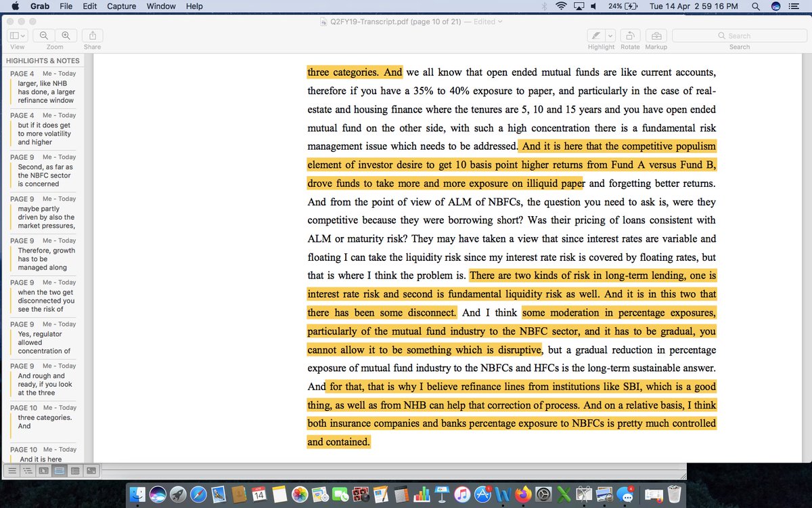Switch sidebar to first list view button
This screenshot has width=812, height=508.
click(x=11, y=470)
